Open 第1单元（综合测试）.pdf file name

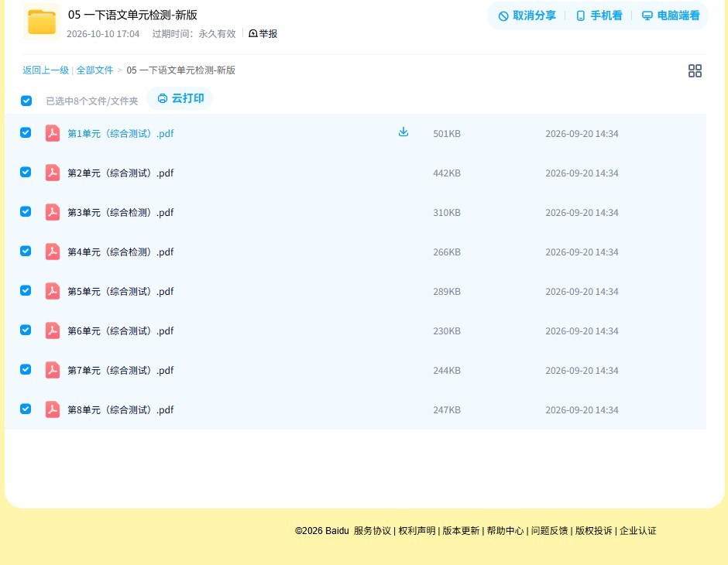tap(121, 134)
